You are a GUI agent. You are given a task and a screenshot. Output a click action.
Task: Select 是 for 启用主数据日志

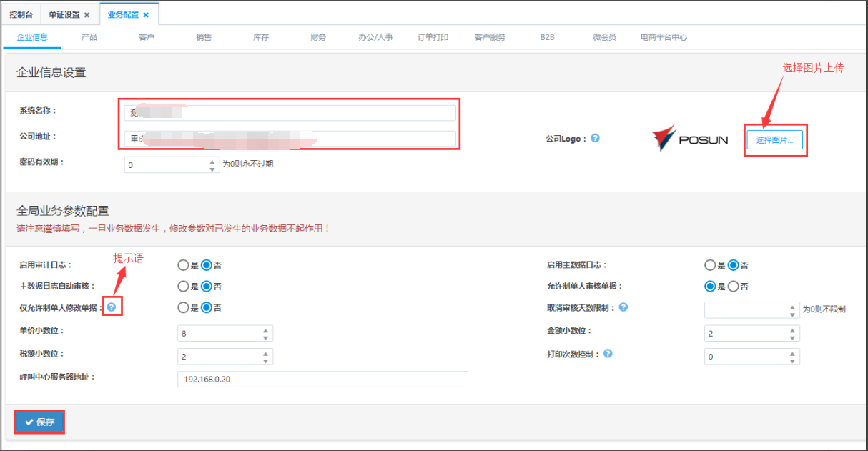tap(710, 265)
